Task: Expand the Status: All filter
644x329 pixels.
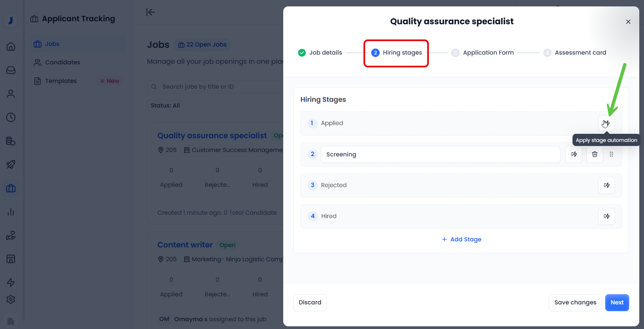Action: pos(165,106)
